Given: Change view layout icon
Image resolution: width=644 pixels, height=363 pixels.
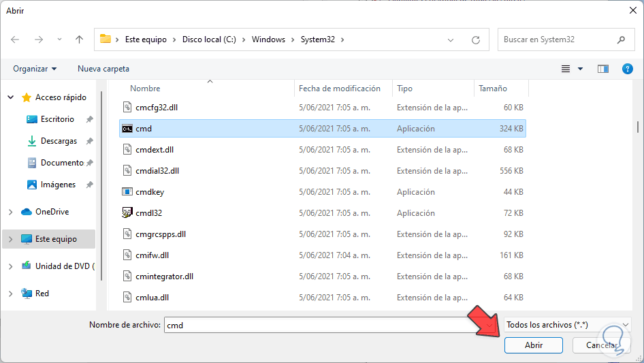Looking at the screenshot, I should (x=566, y=69).
